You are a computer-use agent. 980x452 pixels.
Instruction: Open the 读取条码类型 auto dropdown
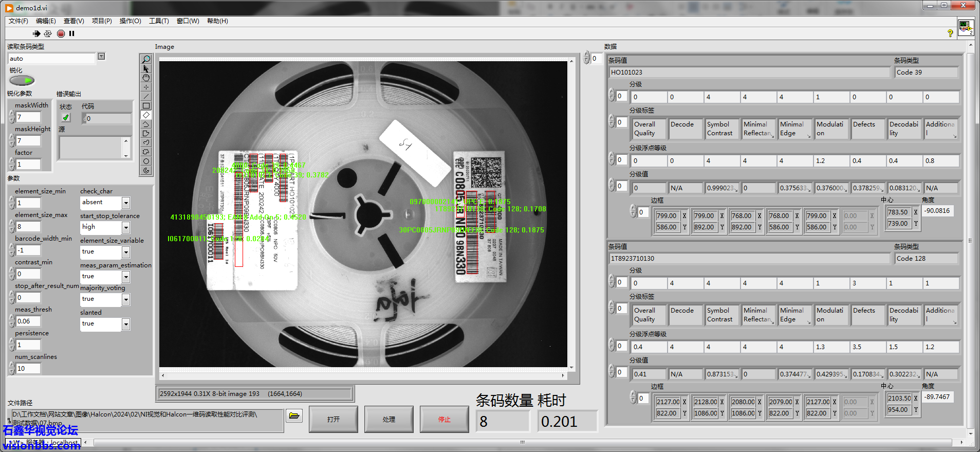click(101, 57)
